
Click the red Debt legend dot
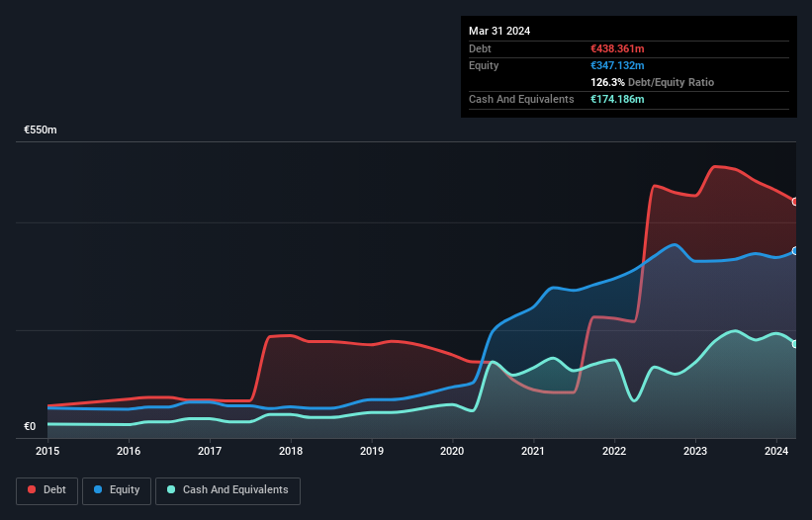(32, 489)
